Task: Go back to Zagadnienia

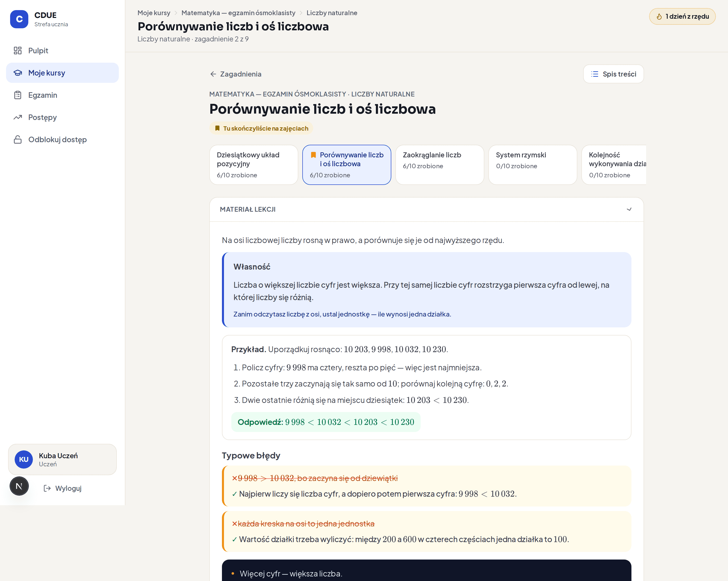Action: [236, 74]
